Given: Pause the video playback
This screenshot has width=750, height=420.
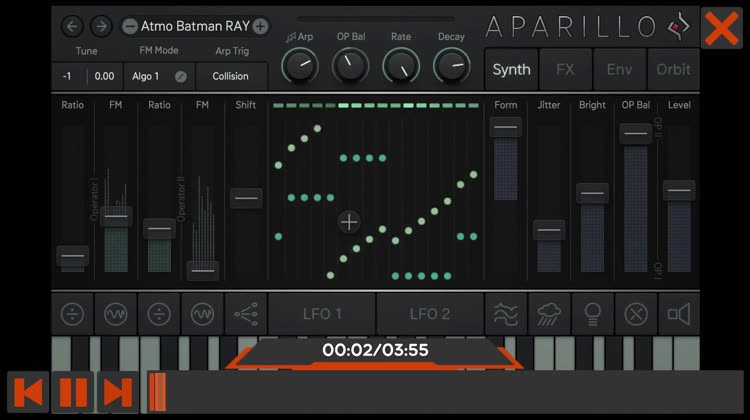Looking at the screenshot, I should pos(73,392).
